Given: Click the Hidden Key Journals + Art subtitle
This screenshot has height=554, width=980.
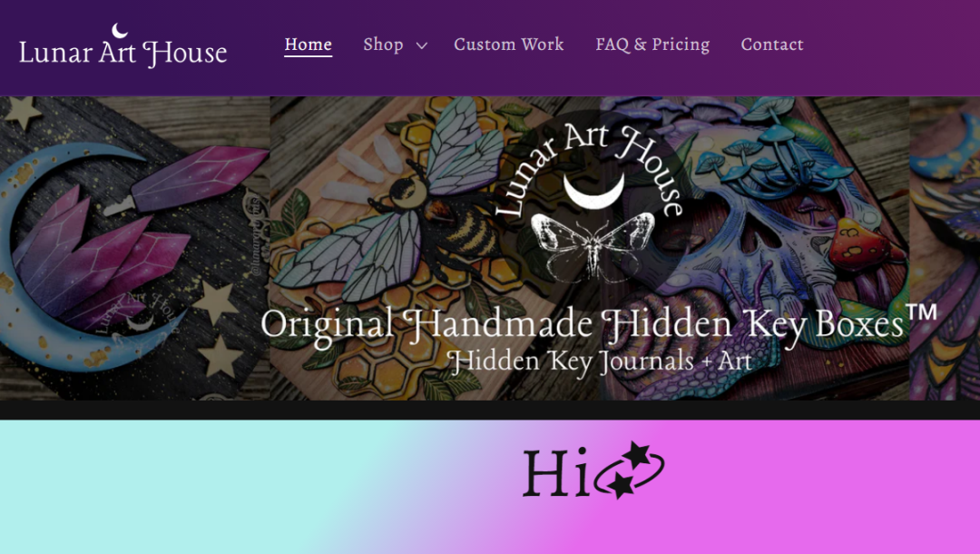Looking at the screenshot, I should click(x=600, y=361).
